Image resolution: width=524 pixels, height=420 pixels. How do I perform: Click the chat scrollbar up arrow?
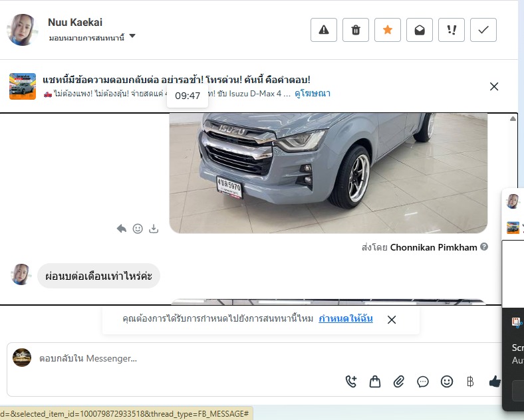pyautogui.click(x=513, y=118)
